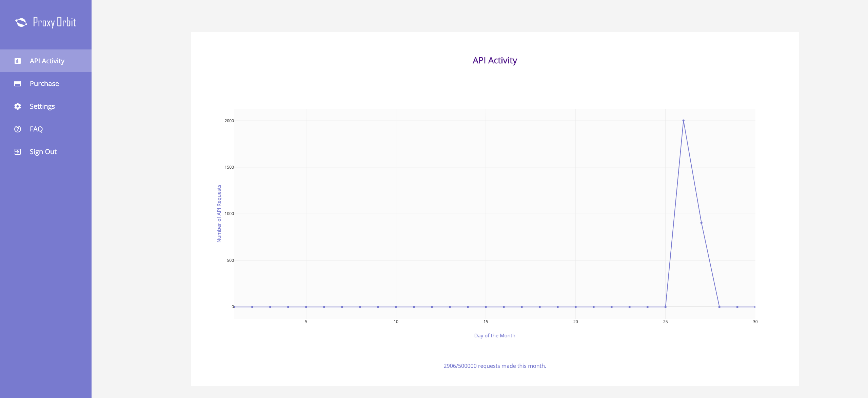Click the x-axis tick label 15
The image size is (868, 398).
486,322
